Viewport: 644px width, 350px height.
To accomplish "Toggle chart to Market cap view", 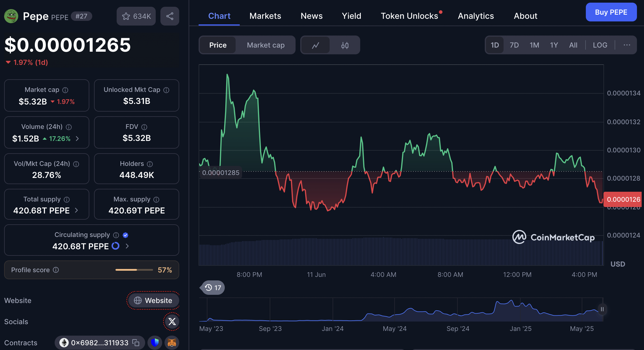I will (x=266, y=45).
